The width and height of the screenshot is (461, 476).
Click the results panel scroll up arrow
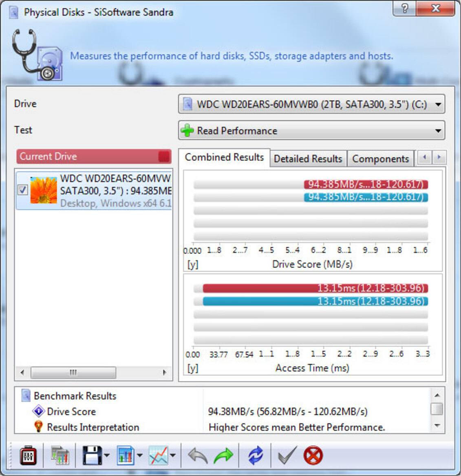point(437,395)
